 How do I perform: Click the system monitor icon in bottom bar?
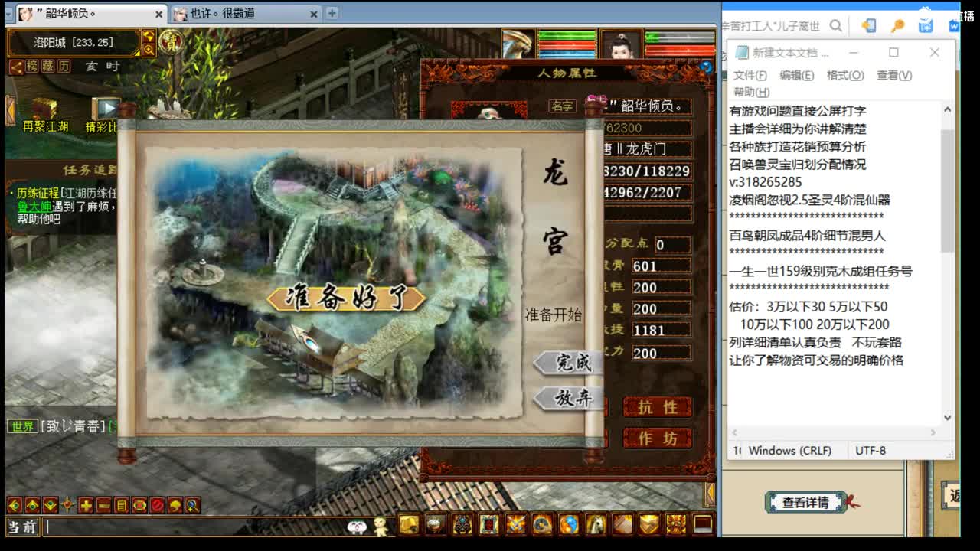[702, 524]
